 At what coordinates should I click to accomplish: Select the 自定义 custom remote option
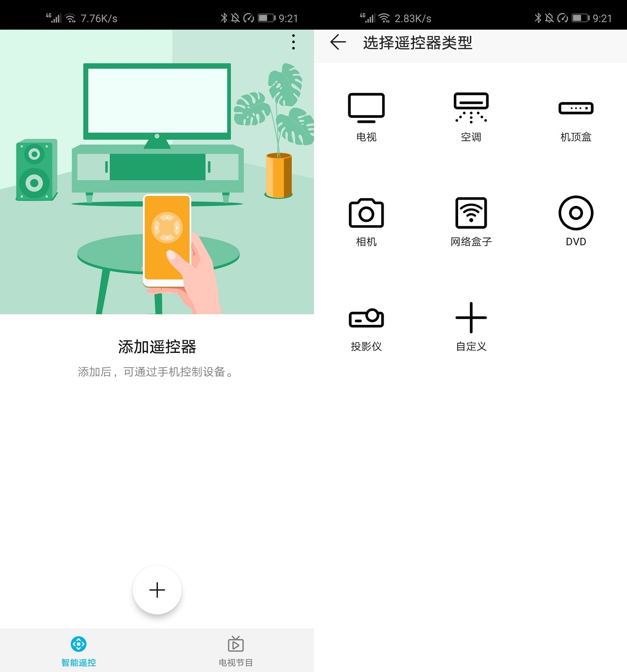coord(471,325)
